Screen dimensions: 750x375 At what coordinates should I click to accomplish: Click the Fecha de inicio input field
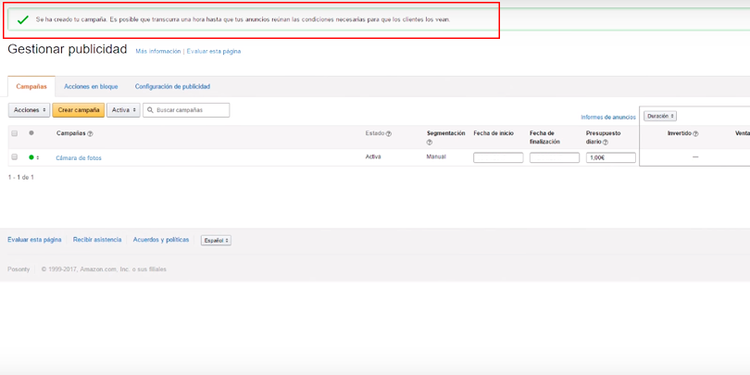tap(498, 157)
